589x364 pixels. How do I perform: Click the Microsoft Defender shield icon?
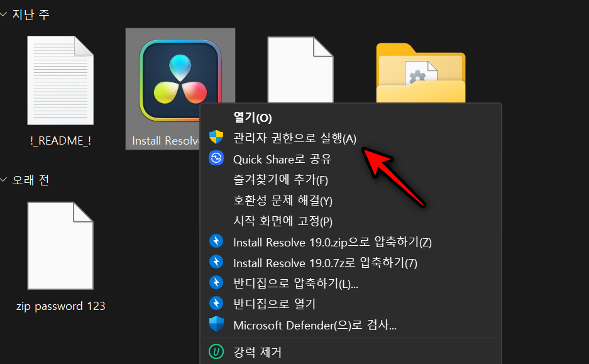(216, 324)
